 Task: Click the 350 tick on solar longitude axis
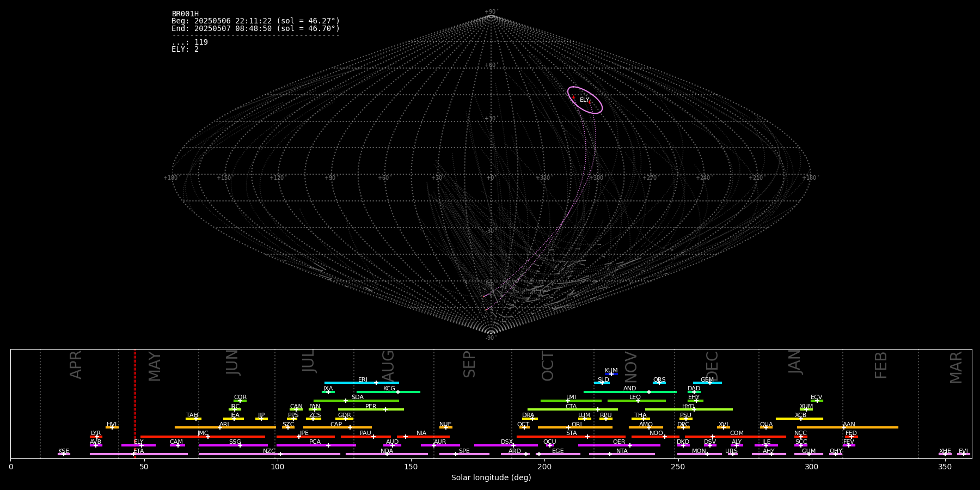click(x=945, y=466)
